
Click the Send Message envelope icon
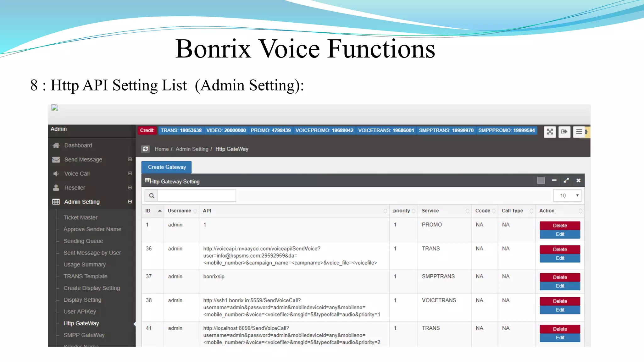56,159
